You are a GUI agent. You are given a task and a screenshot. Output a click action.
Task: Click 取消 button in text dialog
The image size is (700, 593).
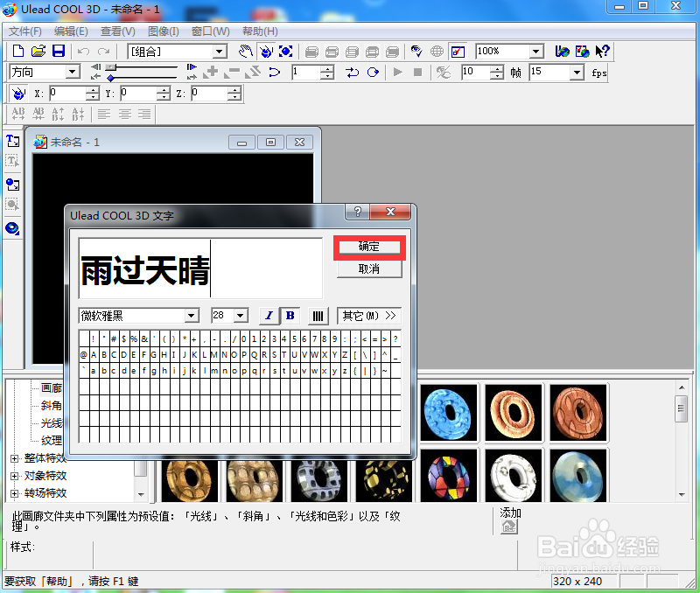coord(369,269)
